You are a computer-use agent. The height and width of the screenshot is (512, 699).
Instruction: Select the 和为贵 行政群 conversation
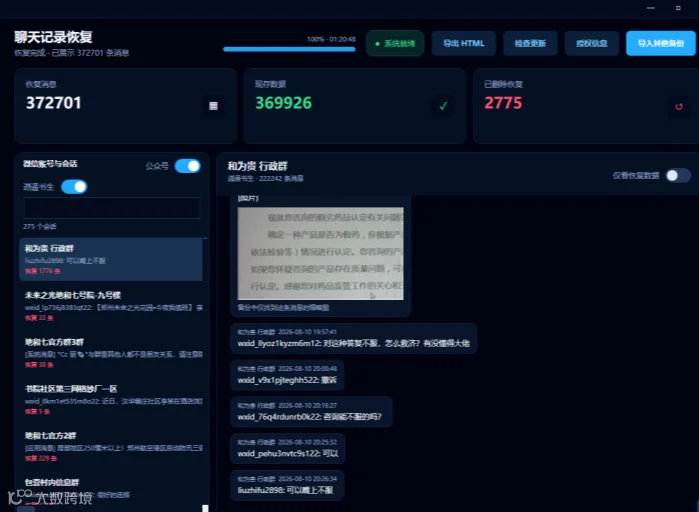111,259
